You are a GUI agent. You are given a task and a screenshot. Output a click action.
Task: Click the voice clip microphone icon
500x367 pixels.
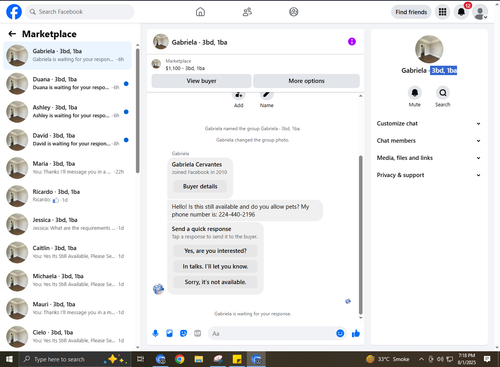point(155,333)
